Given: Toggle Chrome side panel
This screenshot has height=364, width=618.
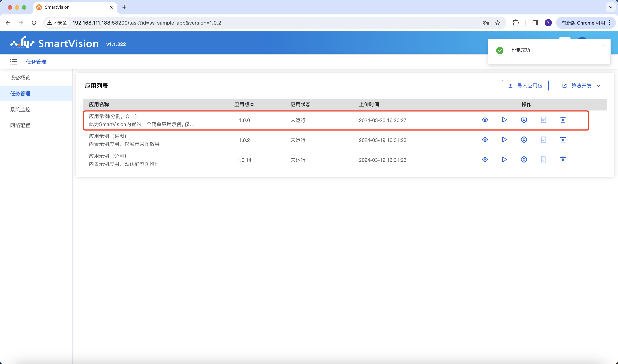Looking at the screenshot, I should tap(535, 23).
